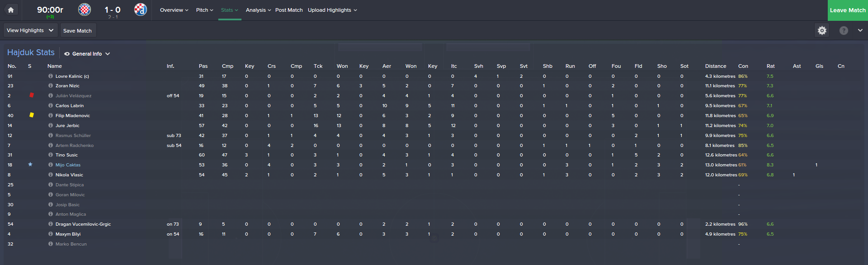Viewport: 868px width, 265px height.
Task: Expand the General Info view dropdown
Action: [x=87, y=54]
